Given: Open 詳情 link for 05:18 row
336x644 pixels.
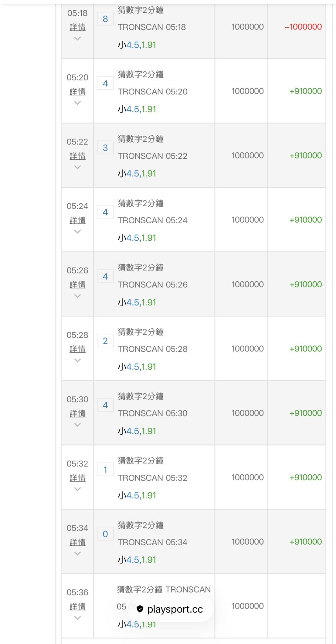Looking at the screenshot, I should [x=77, y=27].
